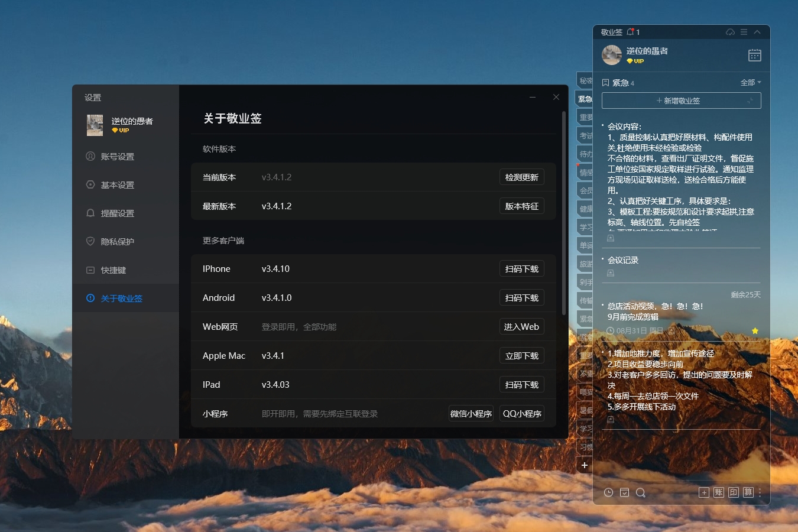The width and height of the screenshot is (798, 532).
Task: Open 提醒设置 in settings sidebar
Action: click(125, 213)
